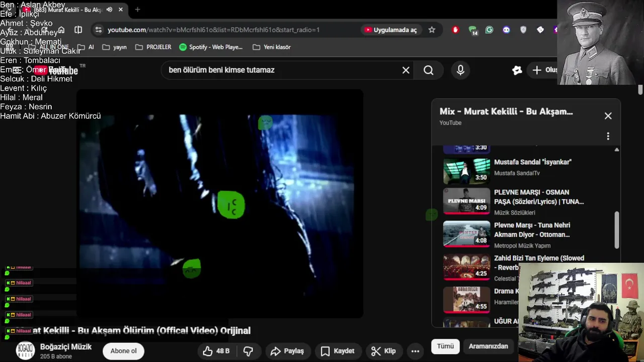
Task: Close the Murat Kekilli browser tab
Action: (121, 10)
